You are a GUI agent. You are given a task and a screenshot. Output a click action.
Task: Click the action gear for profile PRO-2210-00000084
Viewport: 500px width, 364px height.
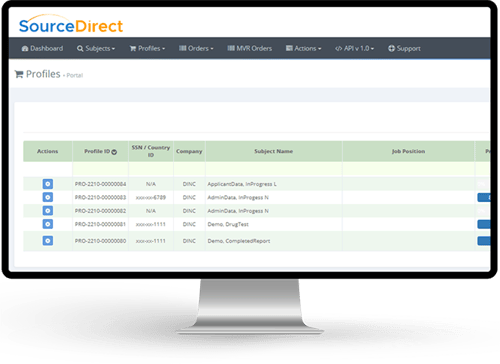pos(48,184)
